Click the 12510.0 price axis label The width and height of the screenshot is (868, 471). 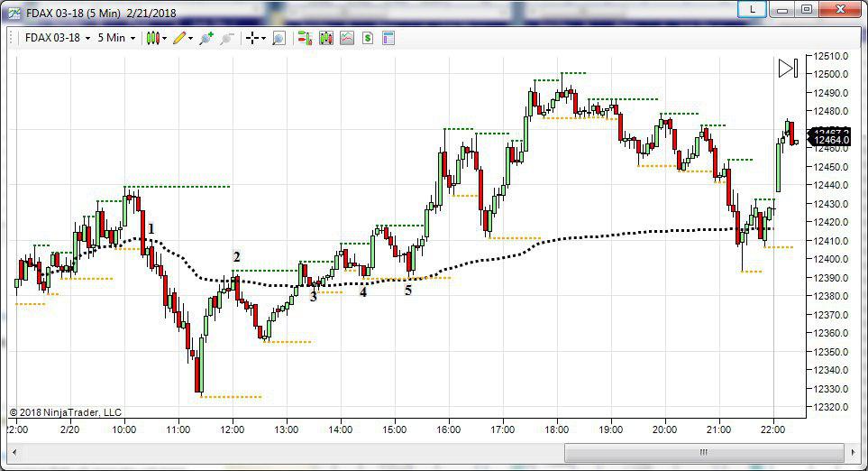click(831, 55)
